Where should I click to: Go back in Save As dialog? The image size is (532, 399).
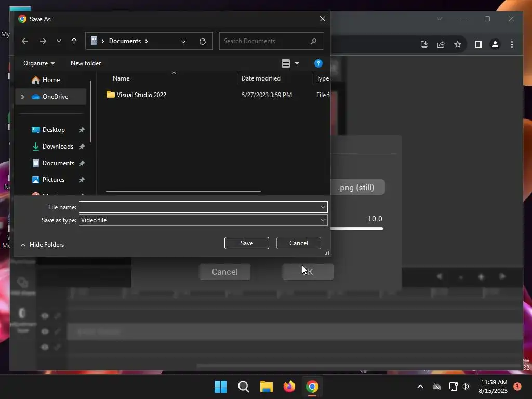[x=25, y=41]
